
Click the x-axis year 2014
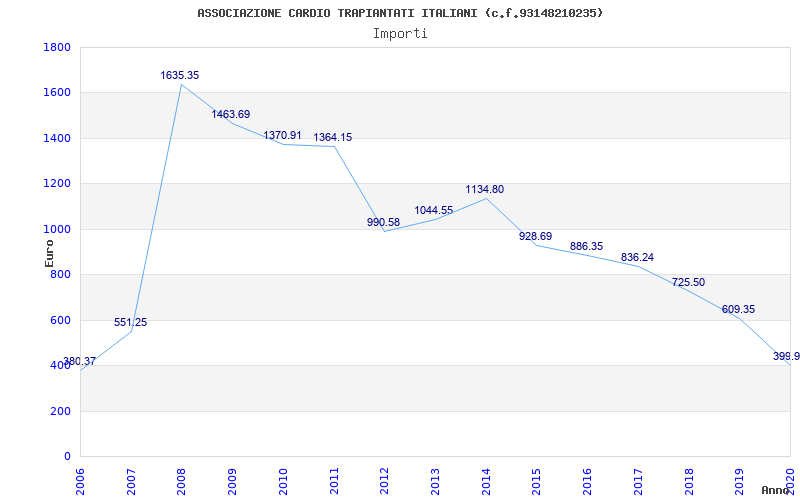pos(486,481)
